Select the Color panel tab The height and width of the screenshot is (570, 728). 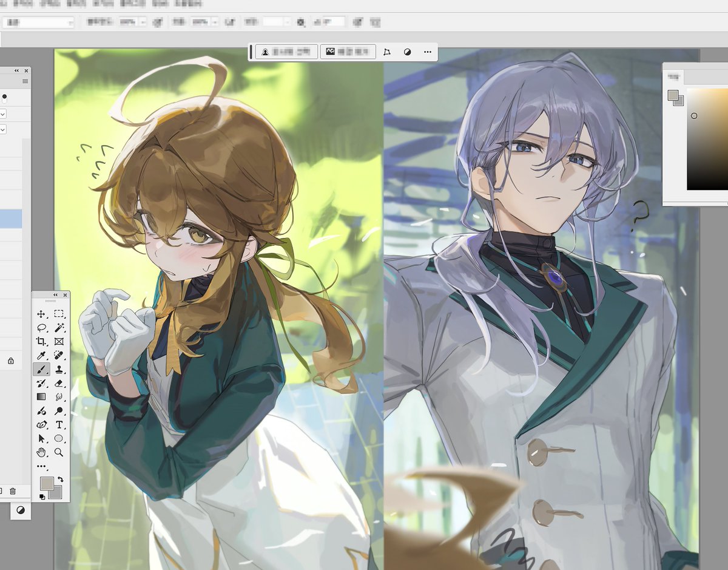tap(673, 76)
